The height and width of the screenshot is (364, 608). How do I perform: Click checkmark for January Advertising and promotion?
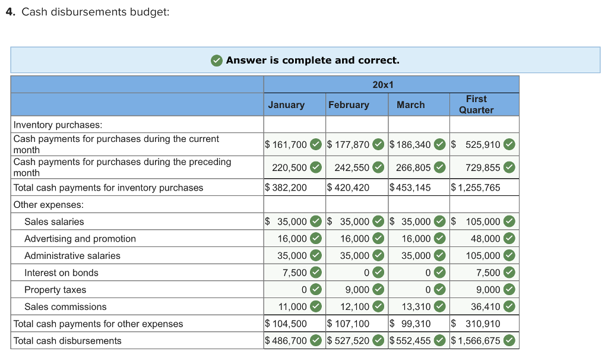pyautogui.click(x=316, y=238)
